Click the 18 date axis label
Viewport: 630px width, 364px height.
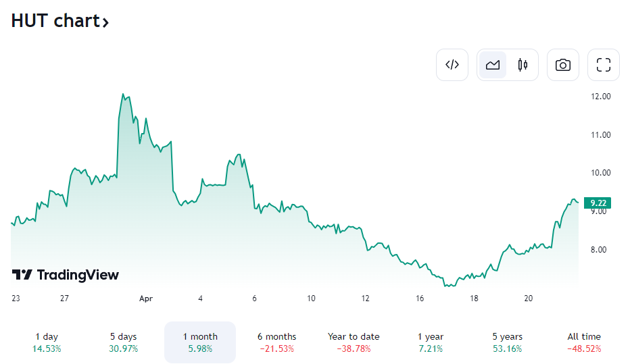click(474, 298)
